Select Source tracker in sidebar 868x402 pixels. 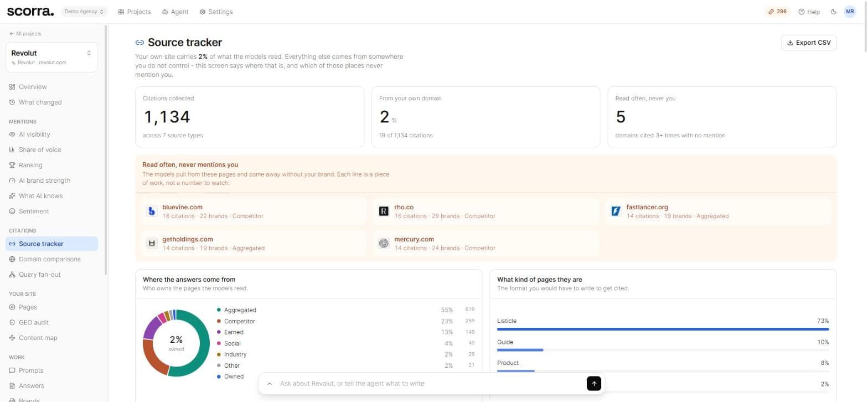(51, 244)
